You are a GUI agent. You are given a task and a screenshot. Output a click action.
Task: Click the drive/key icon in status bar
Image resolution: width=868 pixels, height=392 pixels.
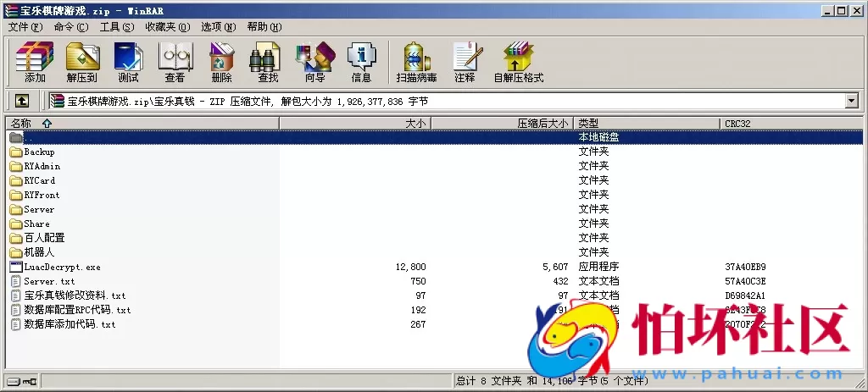pos(22,381)
